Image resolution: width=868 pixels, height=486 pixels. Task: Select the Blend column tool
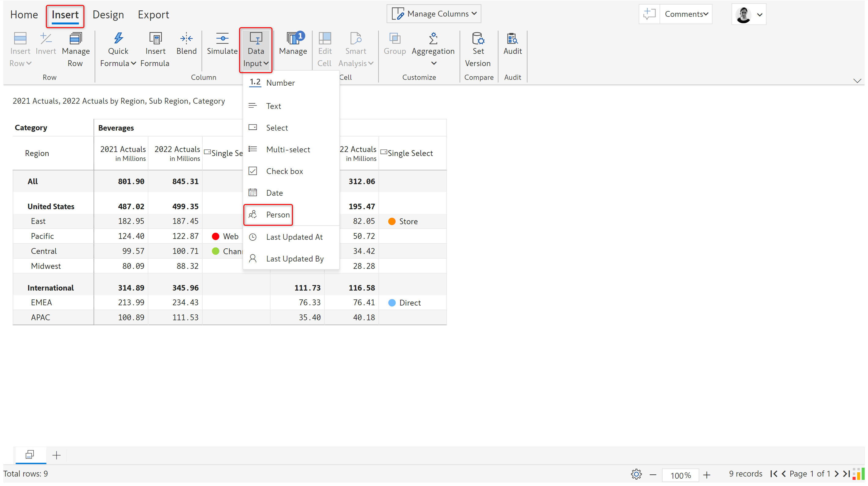(x=186, y=44)
